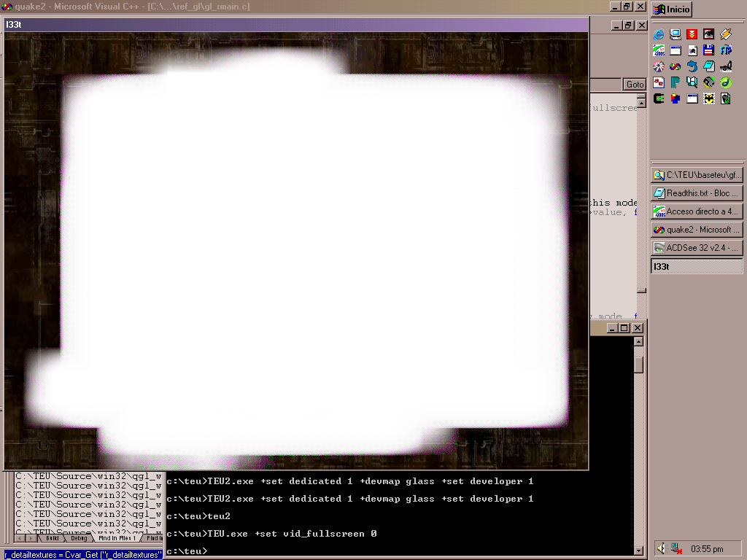This screenshot has height=560, width=747.
Task: Click the output tabs scroll-right arrow
Action: tap(31, 539)
